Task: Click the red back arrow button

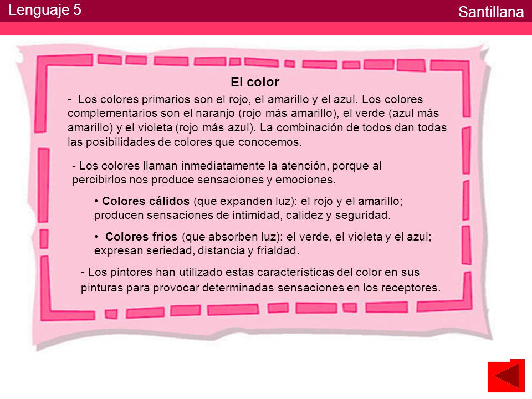Action: click(x=506, y=376)
